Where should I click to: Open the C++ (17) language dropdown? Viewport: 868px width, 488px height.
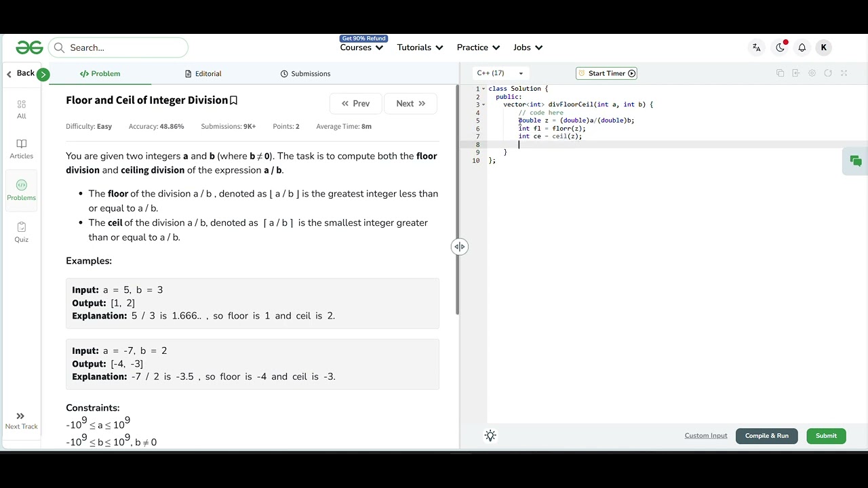pos(500,73)
